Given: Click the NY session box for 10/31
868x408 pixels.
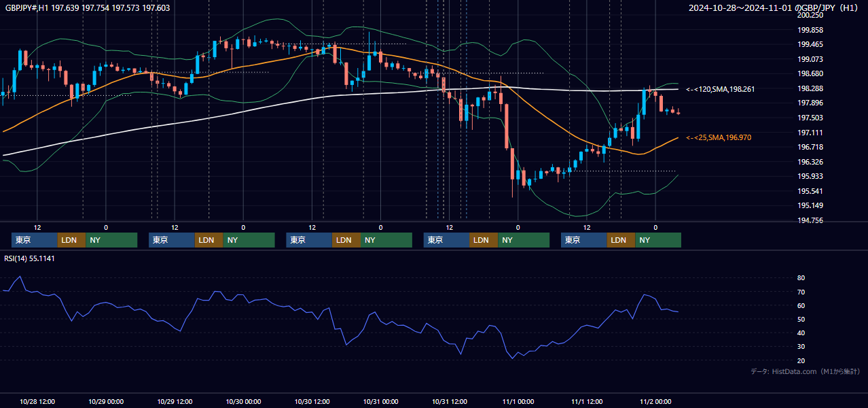Looking at the screenshot, I should [x=524, y=240].
